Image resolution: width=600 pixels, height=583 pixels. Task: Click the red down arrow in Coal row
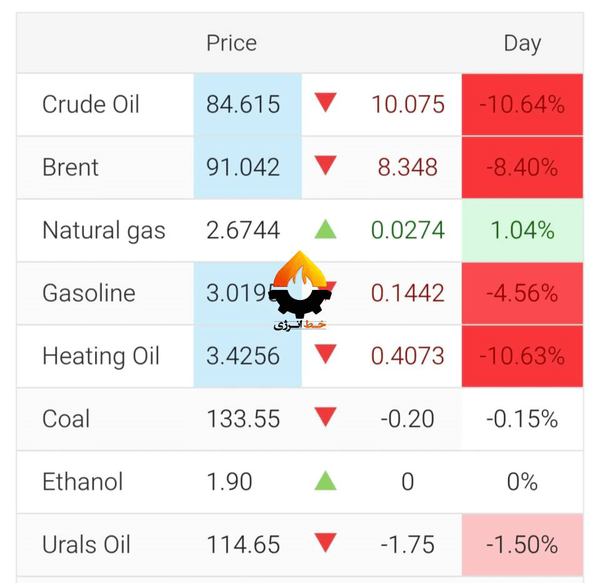(326, 417)
